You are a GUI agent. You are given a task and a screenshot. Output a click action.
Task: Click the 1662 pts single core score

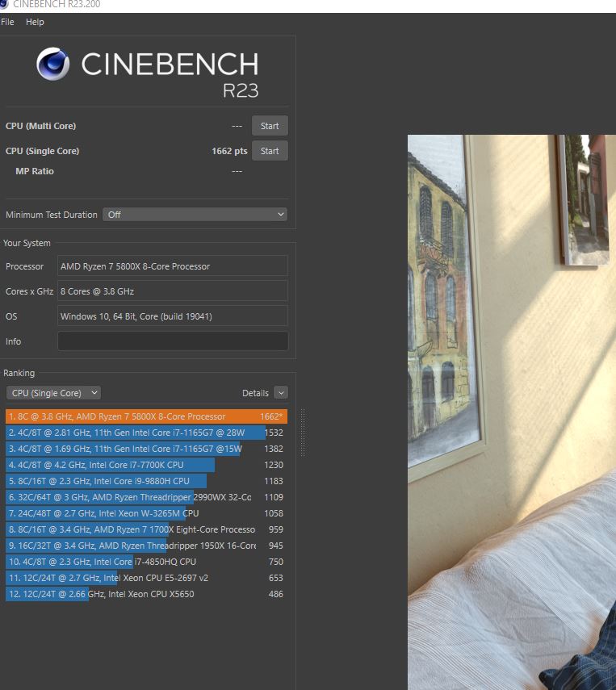229,151
